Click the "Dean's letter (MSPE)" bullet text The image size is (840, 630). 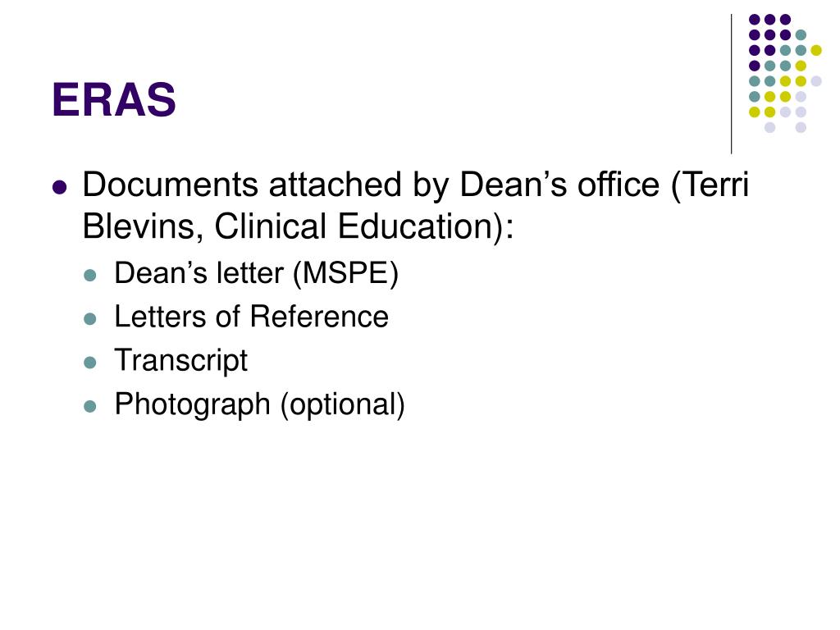click(256, 273)
